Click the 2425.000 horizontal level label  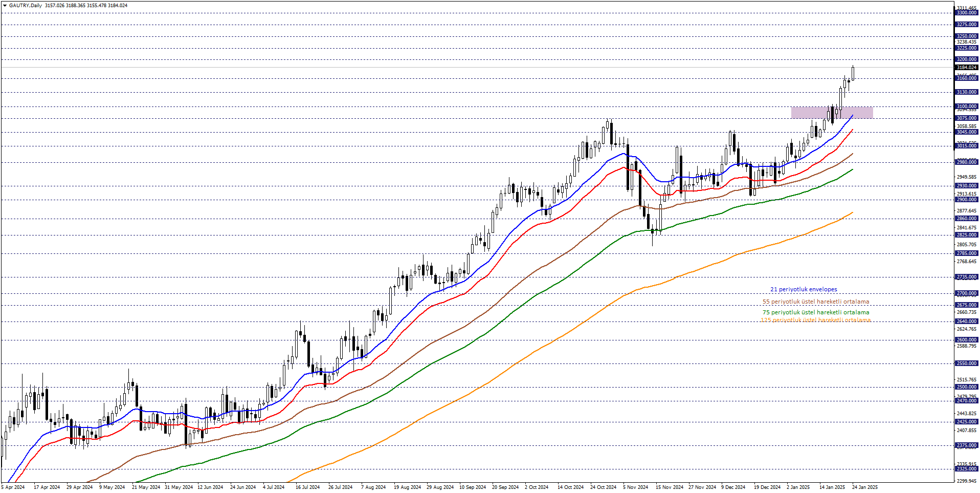pyautogui.click(x=967, y=422)
